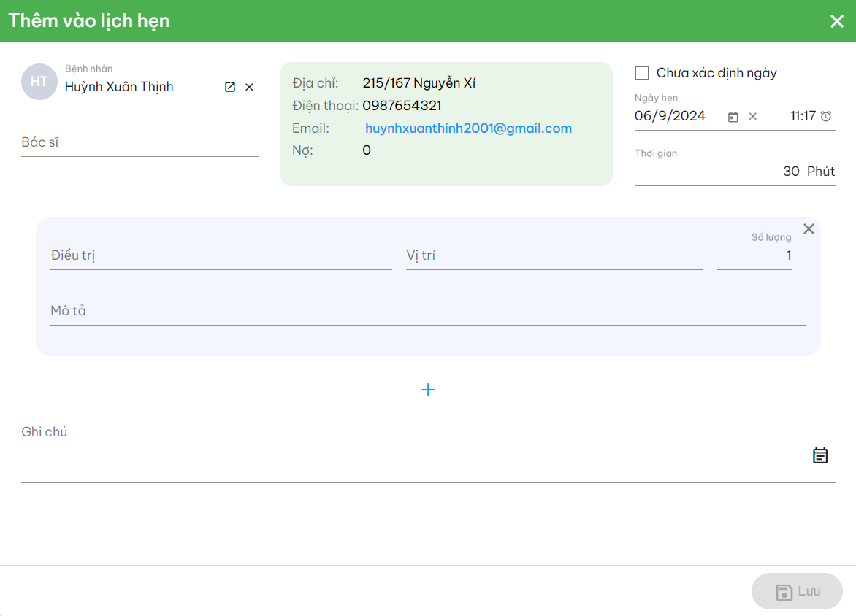Add a new treatment row with plus icon
Image resolution: width=856 pixels, height=616 pixels.
tap(428, 390)
